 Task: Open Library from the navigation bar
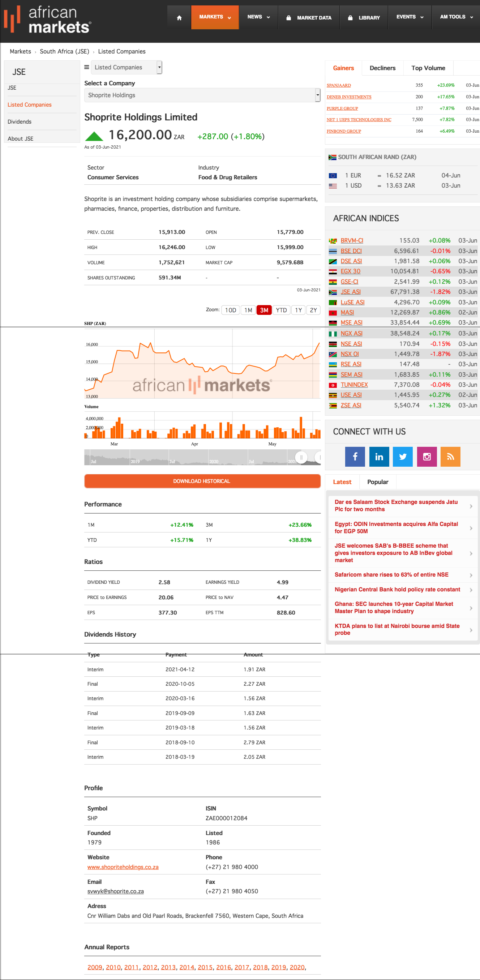click(364, 17)
